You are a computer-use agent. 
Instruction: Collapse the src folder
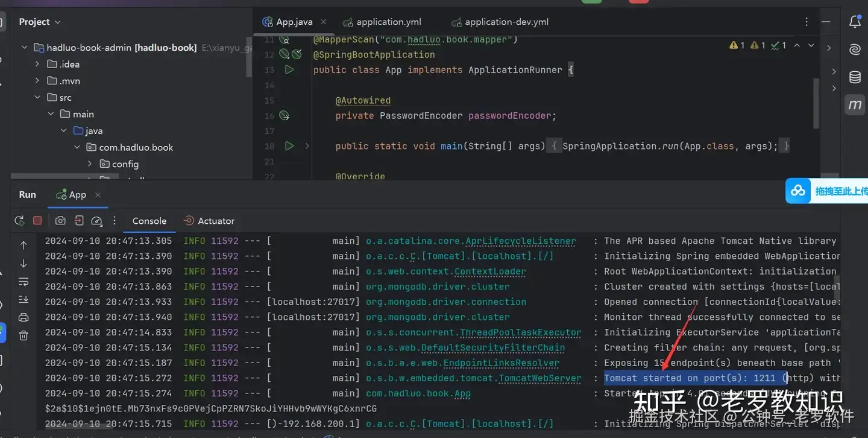[x=37, y=97]
